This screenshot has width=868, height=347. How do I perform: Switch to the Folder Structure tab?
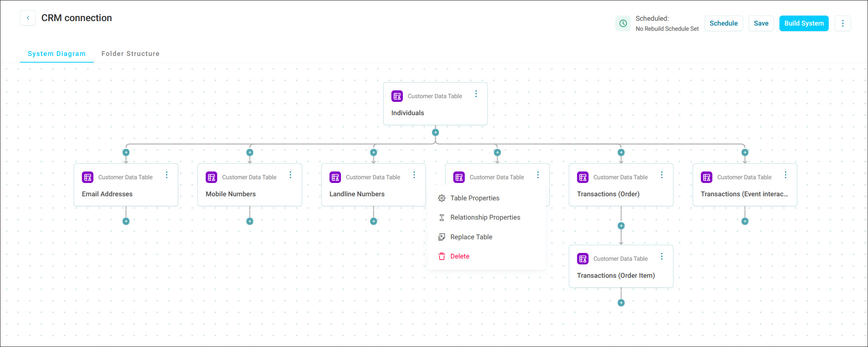pos(130,54)
